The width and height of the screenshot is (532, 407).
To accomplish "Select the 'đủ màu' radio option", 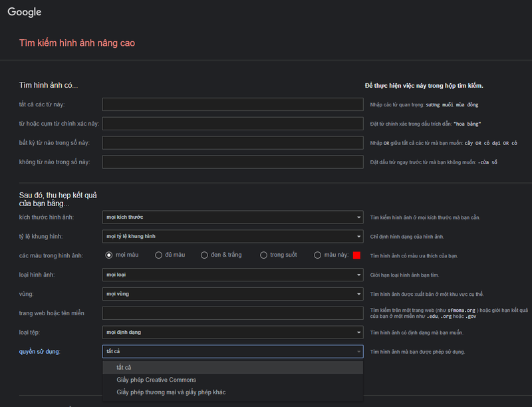I will coord(158,255).
